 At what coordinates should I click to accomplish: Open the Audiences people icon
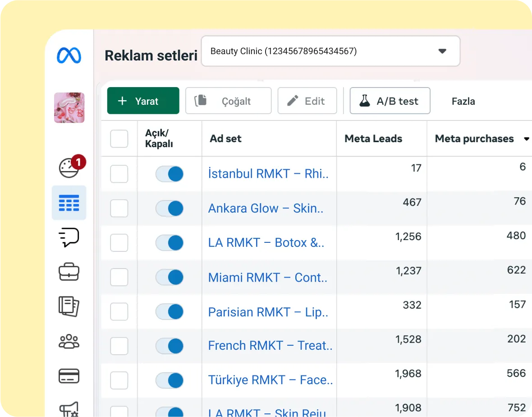click(69, 341)
